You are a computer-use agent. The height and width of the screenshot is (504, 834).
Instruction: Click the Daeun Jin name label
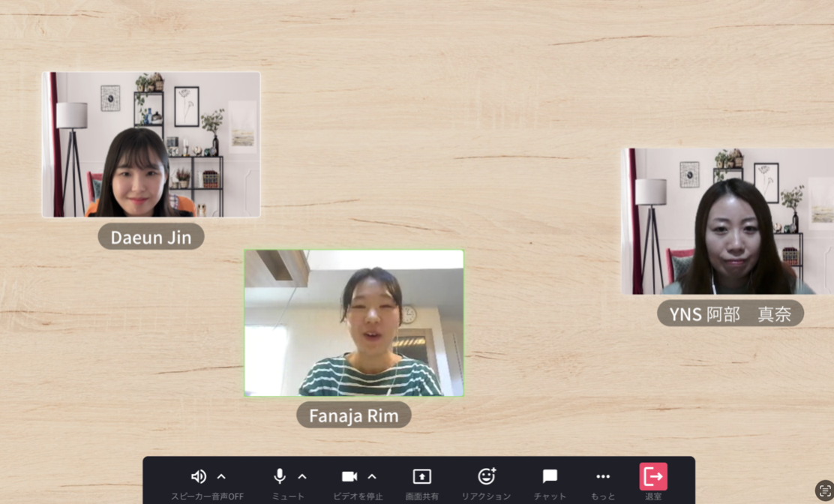(x=151, y=237)
